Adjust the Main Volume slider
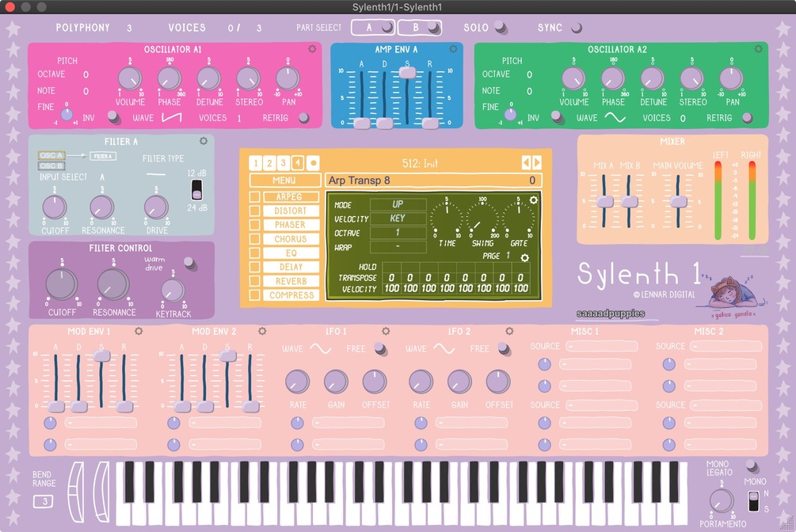Image resolution: width=796 pixels, height=532 pixels. point(678,202)
